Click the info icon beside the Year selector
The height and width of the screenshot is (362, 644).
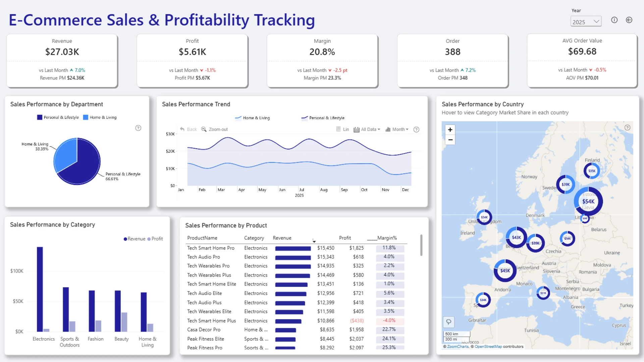click(614, 20)
